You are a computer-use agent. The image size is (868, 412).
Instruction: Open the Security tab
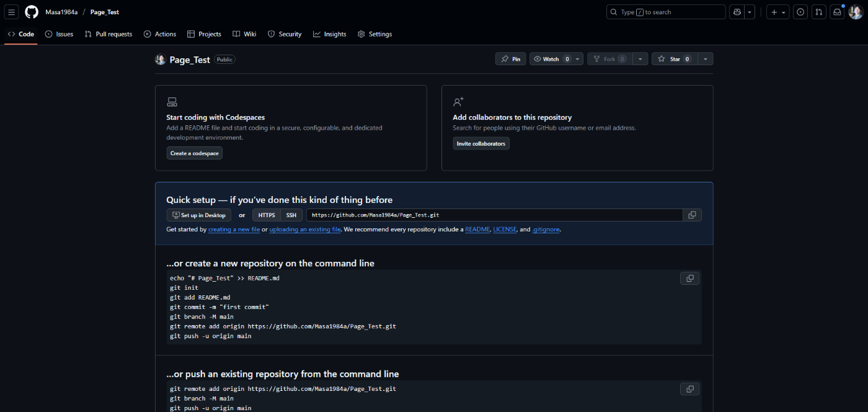point(285,34)
